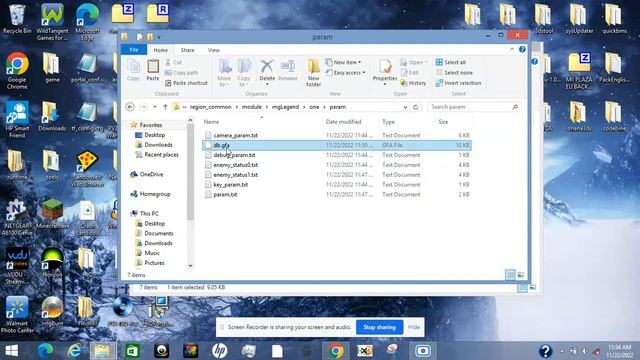Open Recent places under Favorites
The width and height of the screenshot is (640, 360).
[157, 155]
